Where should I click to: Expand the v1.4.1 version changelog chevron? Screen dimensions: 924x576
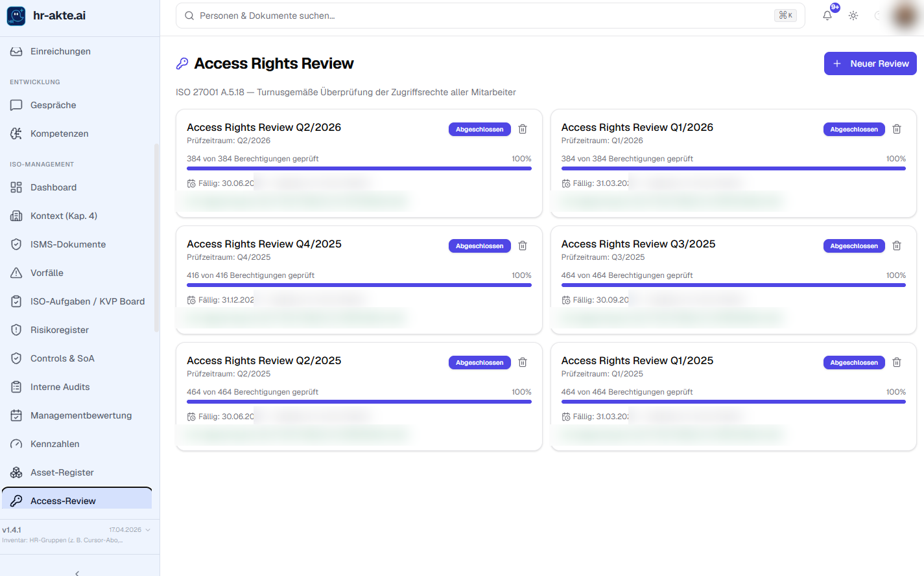(x=148, y=530)
